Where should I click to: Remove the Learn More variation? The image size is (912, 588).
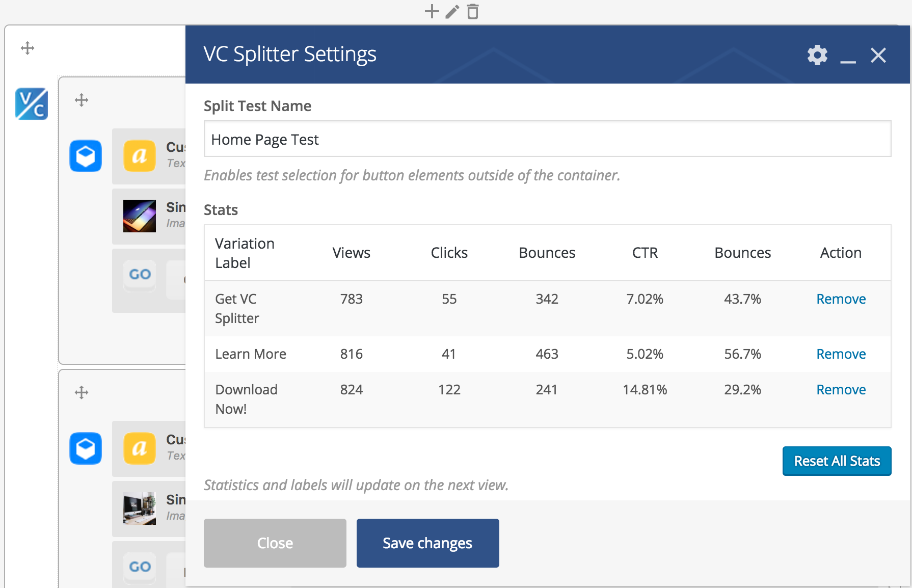(x=841, y=354)
